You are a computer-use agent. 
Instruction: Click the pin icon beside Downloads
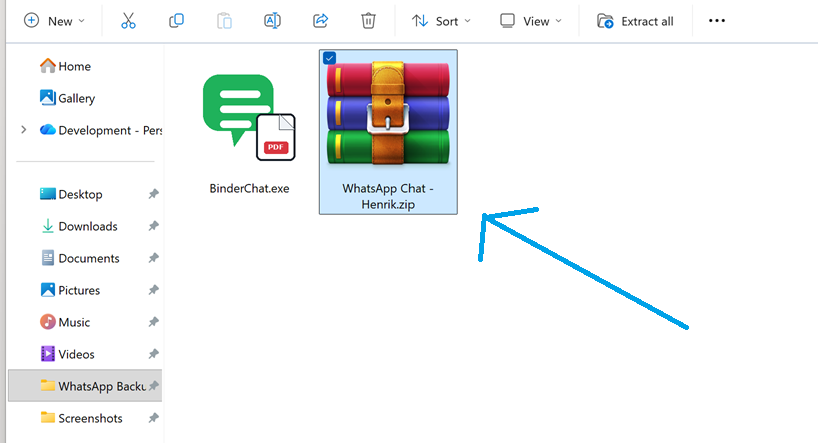(153, 226)
